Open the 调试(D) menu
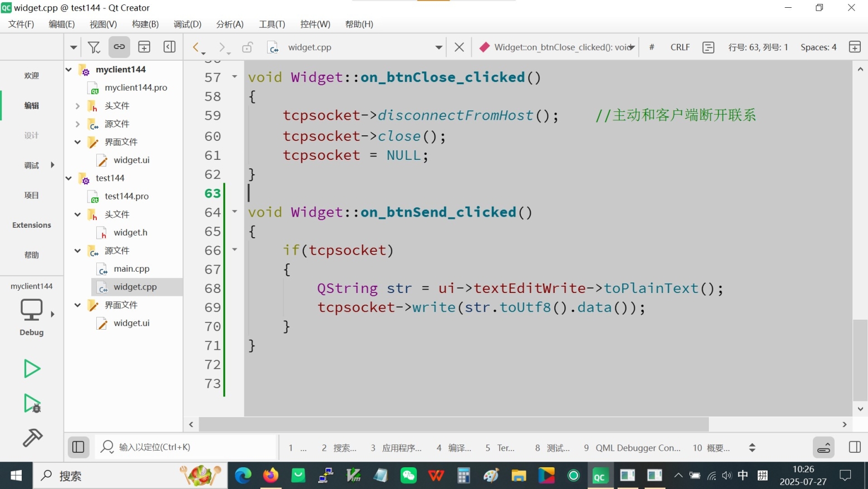Screen dimensions: 868x489 coord(187,24)
